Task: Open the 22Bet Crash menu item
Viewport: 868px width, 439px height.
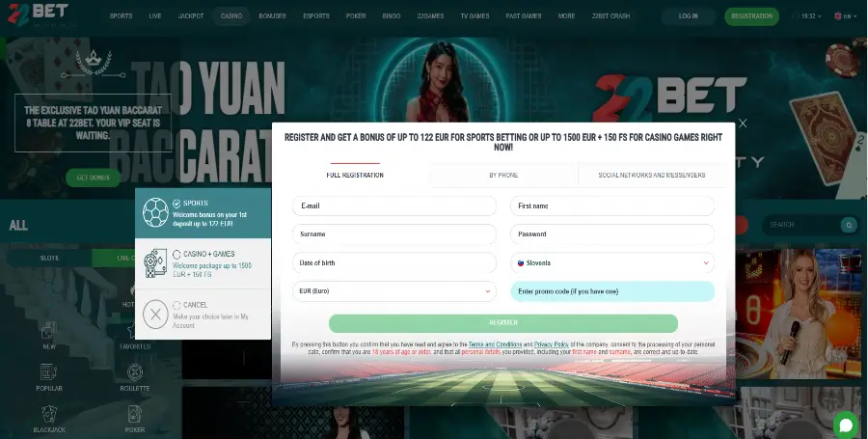Action: tap(610, 16)
